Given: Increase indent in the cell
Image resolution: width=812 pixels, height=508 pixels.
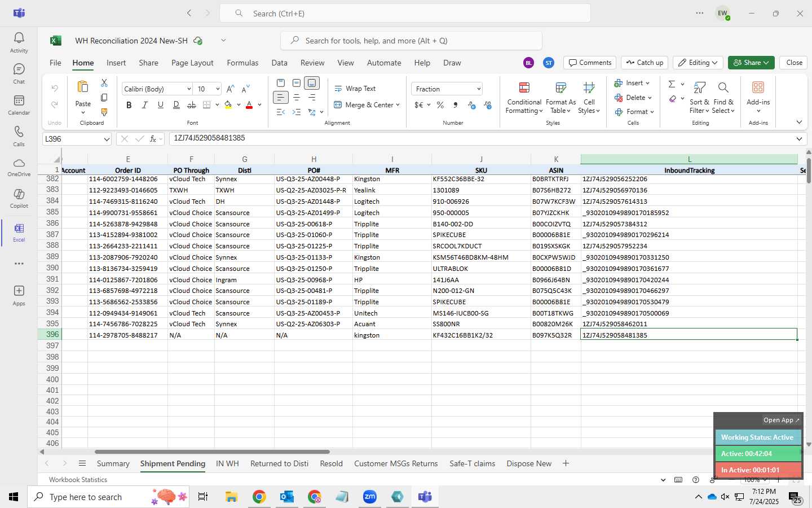Looking at the screenshot, I should coord(296,112).
